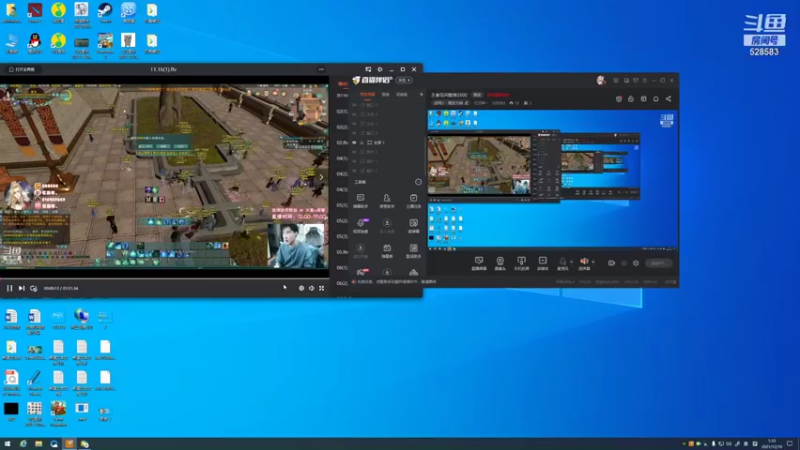Open the red-badged tool in toolbox bottom row
This screenshot has height=450, width=800.
point(361,272)
